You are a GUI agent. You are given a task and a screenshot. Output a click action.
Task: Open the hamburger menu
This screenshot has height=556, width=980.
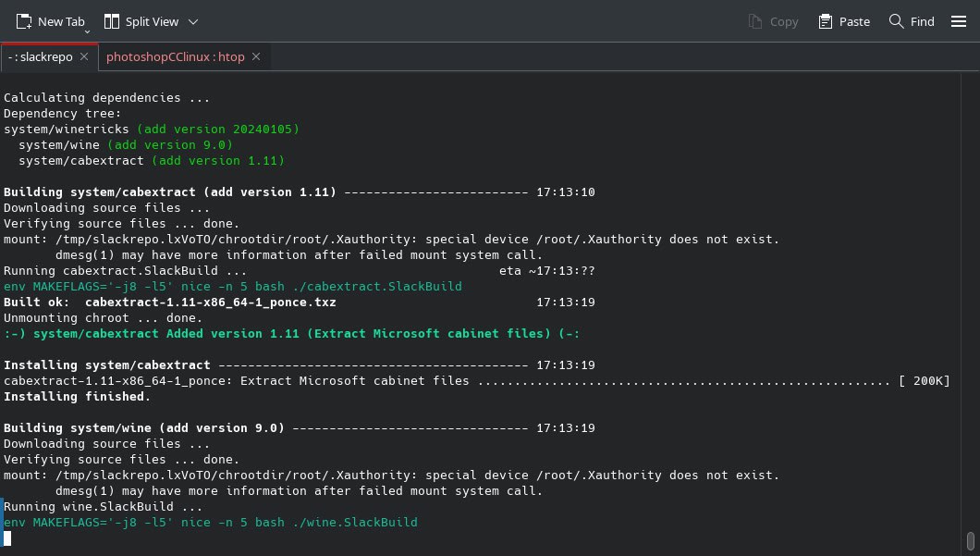[959, 21]
